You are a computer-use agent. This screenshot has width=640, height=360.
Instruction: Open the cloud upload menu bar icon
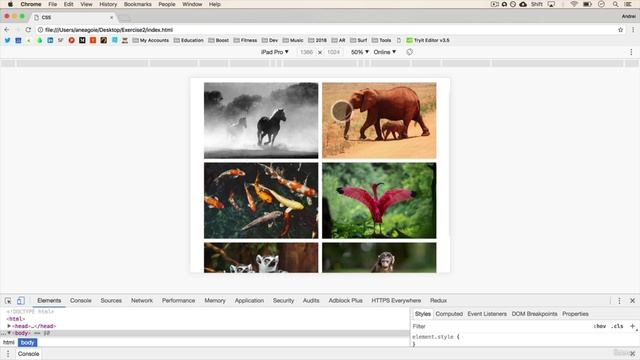tap(523, 4)
